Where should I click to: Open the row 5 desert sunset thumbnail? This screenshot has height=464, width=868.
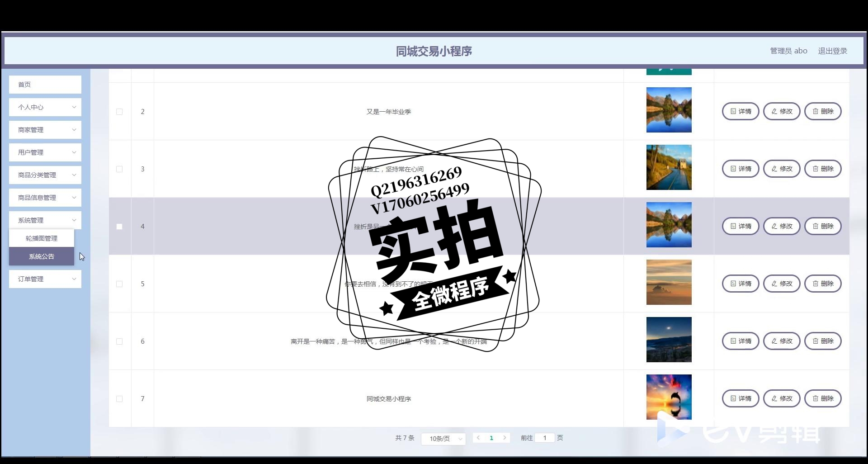coord(669,282)
